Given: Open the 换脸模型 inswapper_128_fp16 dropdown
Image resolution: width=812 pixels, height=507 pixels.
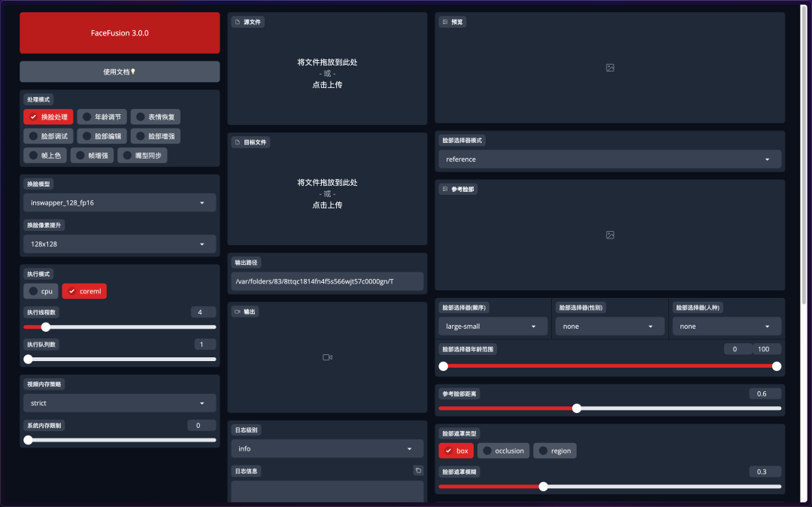Looking at the screenshot, I should click(119, 202).
